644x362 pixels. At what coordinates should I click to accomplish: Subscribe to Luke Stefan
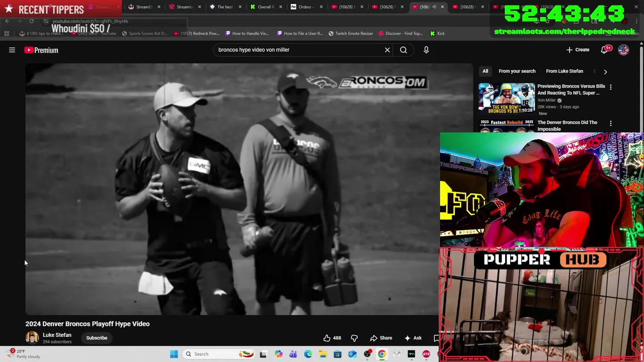point(97,338)
